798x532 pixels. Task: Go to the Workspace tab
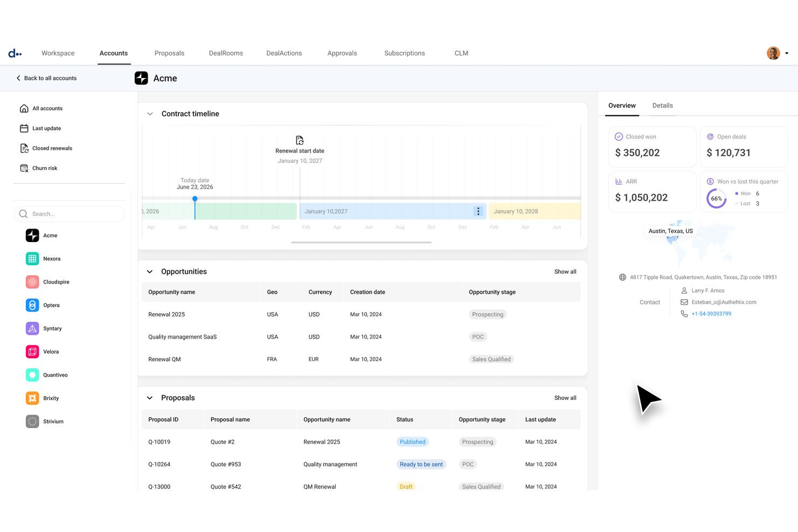pyautogui.click(x=58, y=53)
